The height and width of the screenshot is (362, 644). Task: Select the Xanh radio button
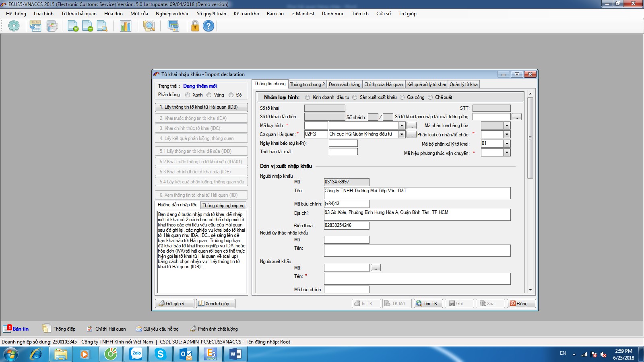point(188,95)
